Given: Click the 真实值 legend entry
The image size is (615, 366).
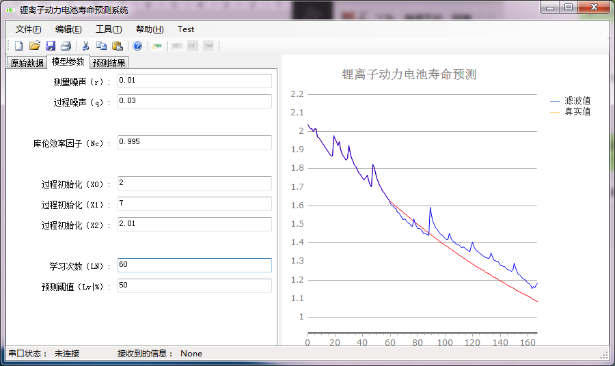Looking at the screenshot, I should 571,112.
